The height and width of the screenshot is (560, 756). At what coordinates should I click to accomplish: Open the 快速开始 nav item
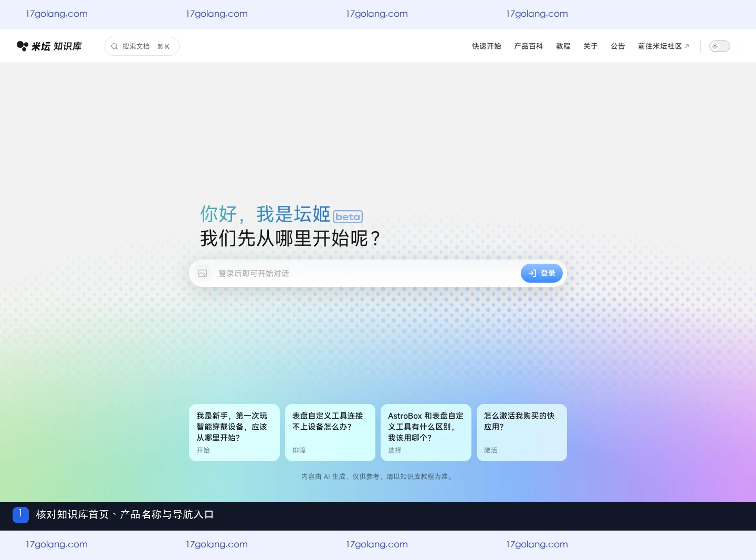(x=486, y=46)
